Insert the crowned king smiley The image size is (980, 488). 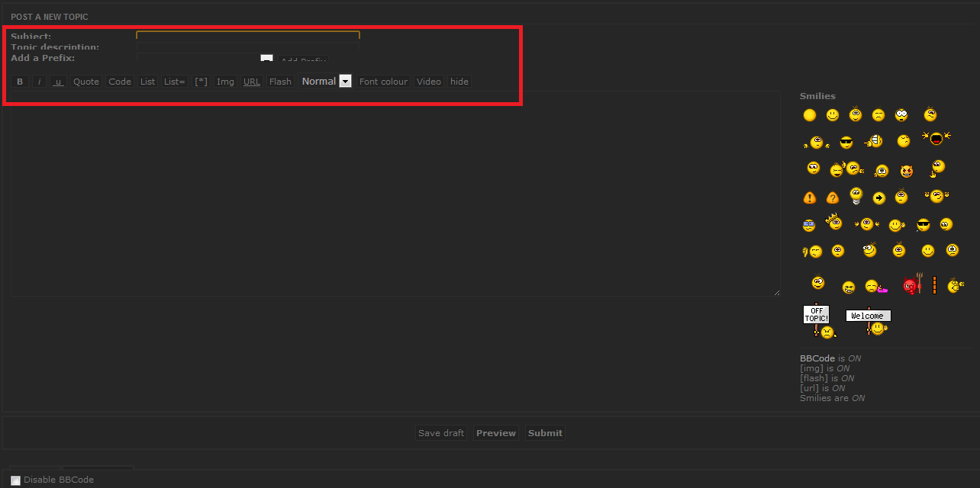(x=834, y=222)
